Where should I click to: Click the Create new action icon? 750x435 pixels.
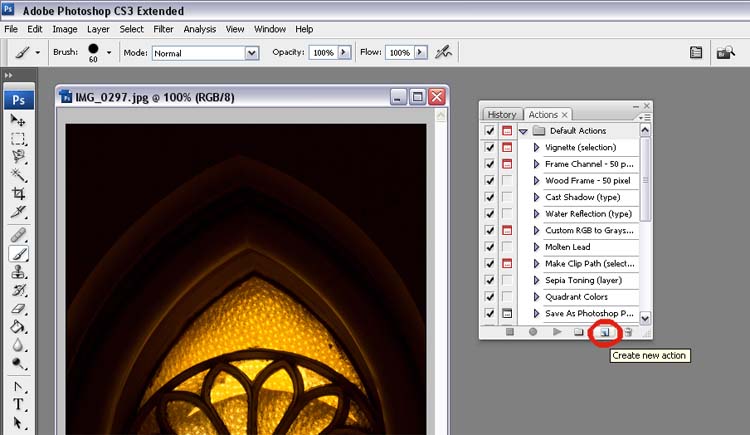(603, 332)
